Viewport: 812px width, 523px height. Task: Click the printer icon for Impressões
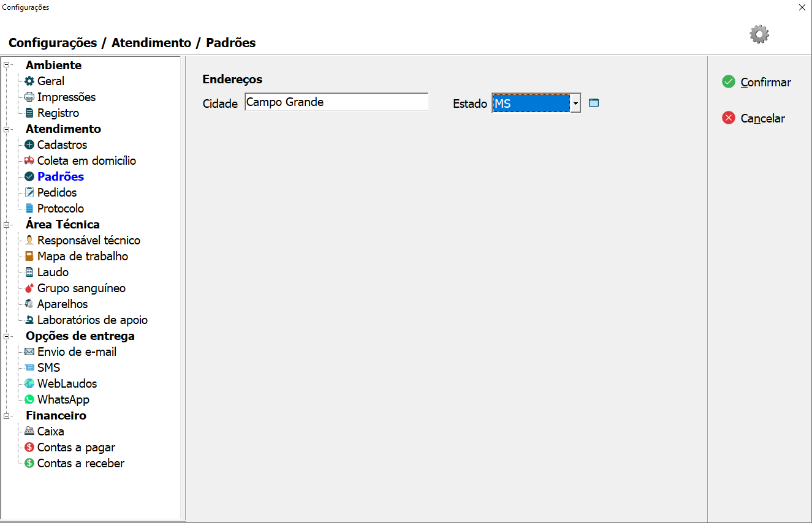[29, 97]
